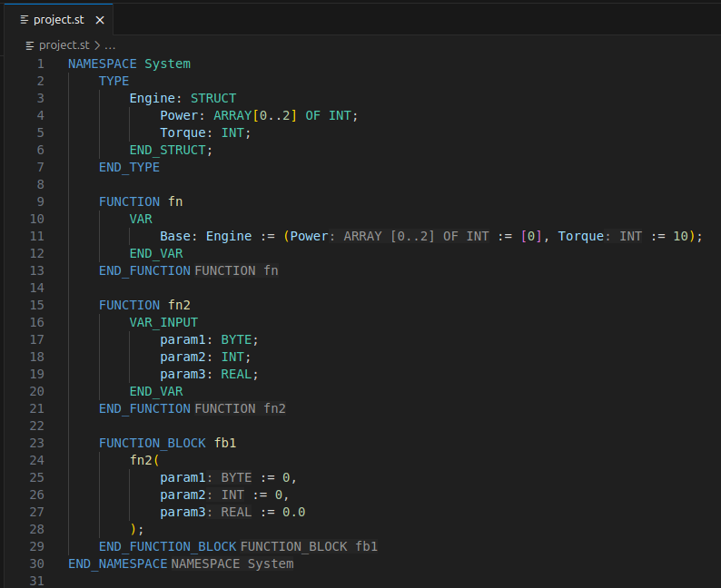Click project.st in the breadcrumb path

coord(64,44)
